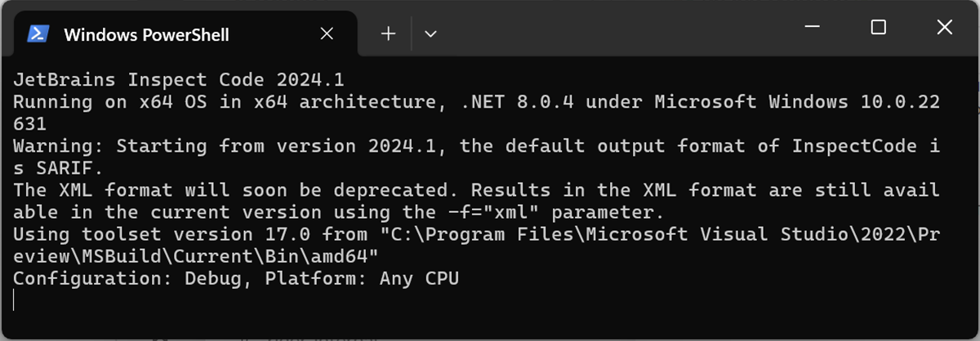980x341 pixels.
Task: Close the Windows PowerShell tab
Action: [327, 34]
